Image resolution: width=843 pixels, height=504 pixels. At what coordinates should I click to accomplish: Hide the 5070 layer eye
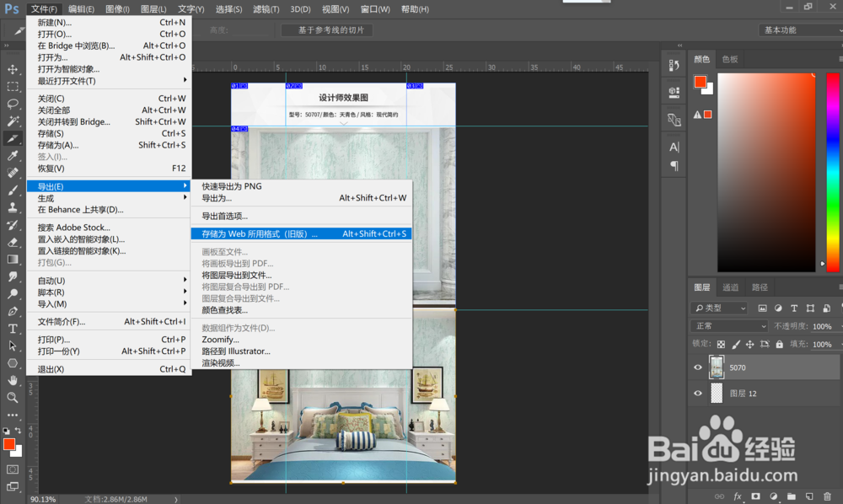pos(698,367)
